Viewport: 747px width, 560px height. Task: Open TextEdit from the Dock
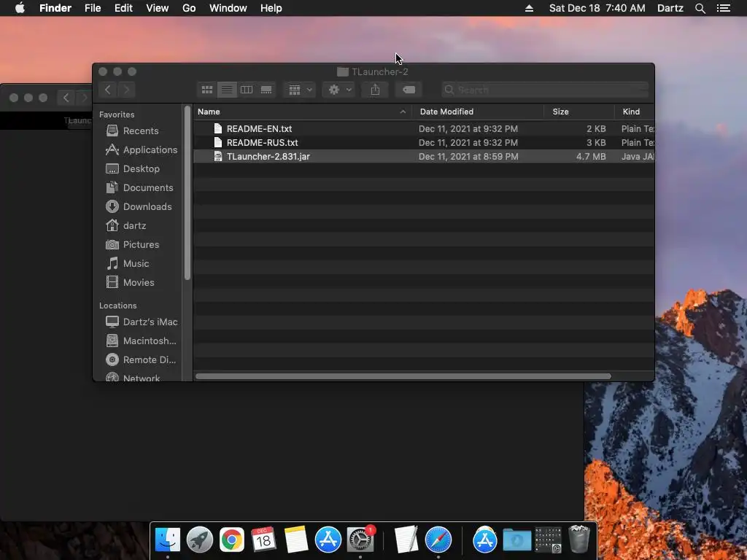pyautogui.click(x=406, y=540)
